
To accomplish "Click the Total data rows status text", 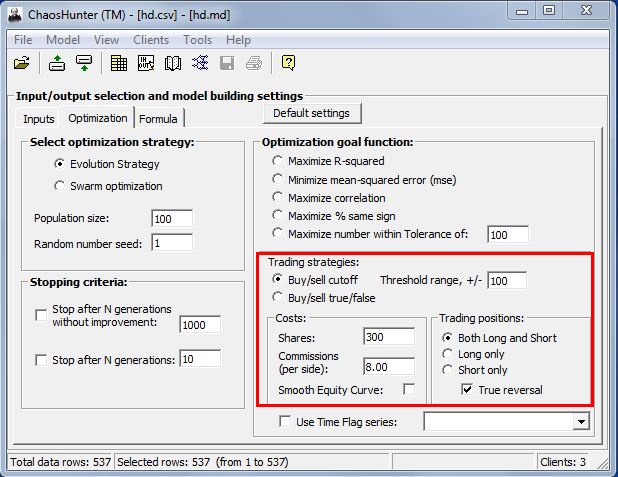I will (x=60, y=462).
